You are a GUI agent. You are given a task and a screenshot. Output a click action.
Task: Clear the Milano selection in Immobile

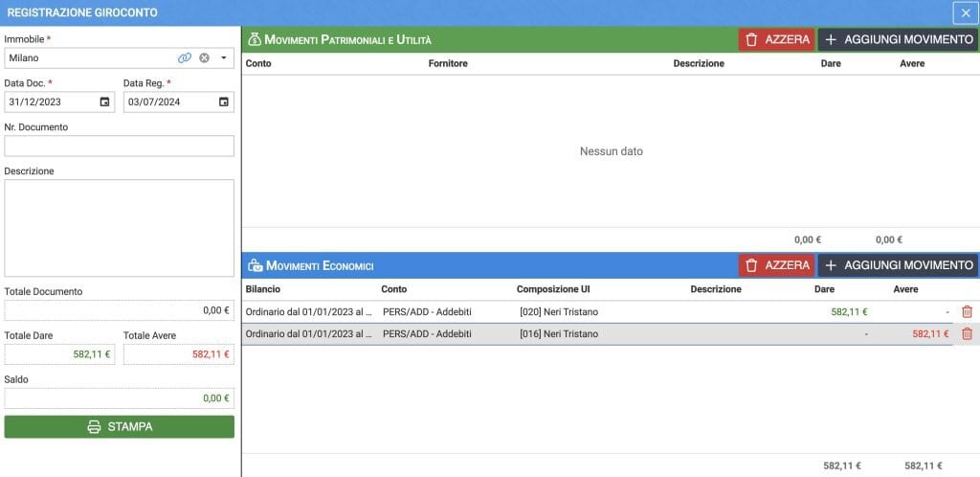[x=204, y=58]
